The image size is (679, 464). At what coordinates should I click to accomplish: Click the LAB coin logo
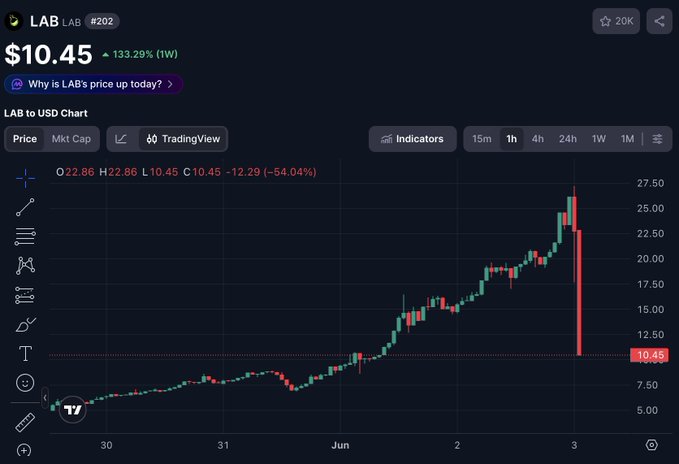14,21
